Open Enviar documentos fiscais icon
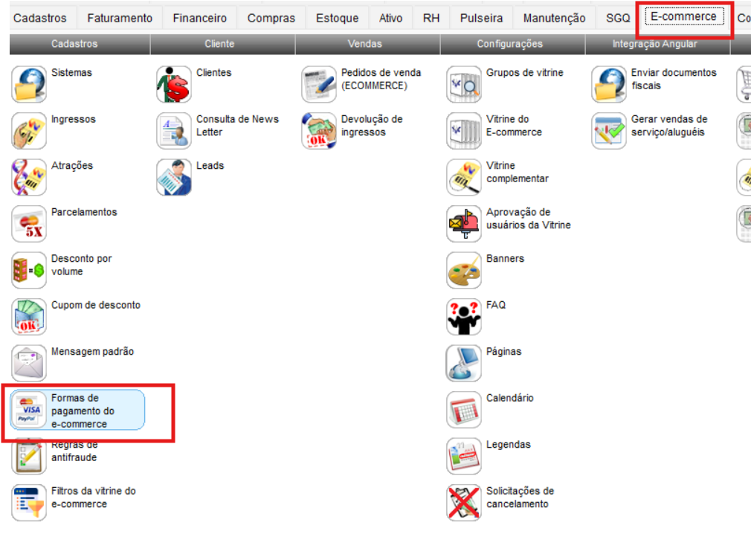The image size is (751, 560). pyautogui.click(x=609, y=84)
